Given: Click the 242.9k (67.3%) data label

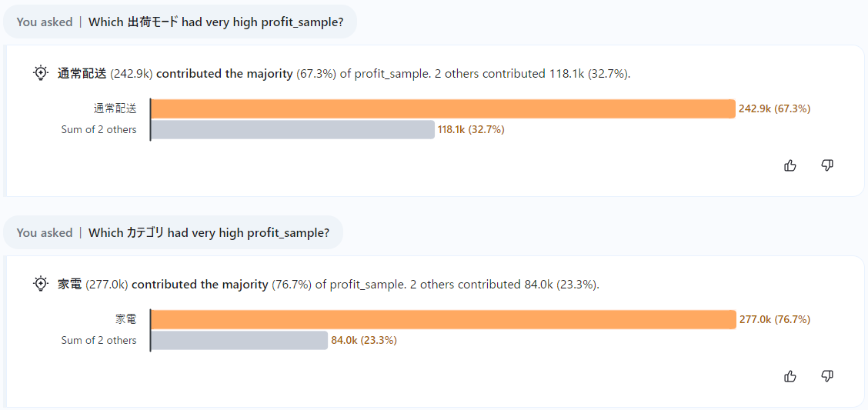Looking at the screenshot, I should 774,108.
